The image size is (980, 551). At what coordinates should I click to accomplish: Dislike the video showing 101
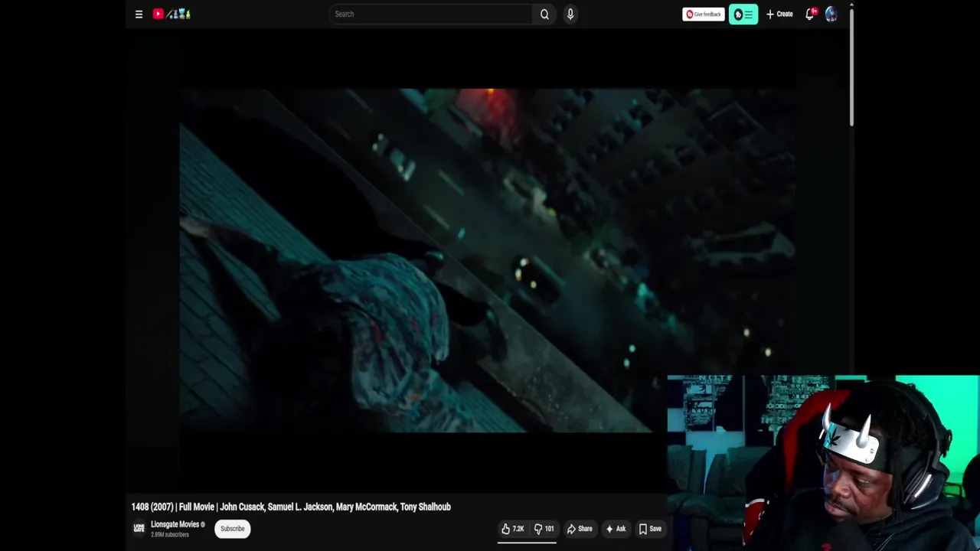coord(544,529)
